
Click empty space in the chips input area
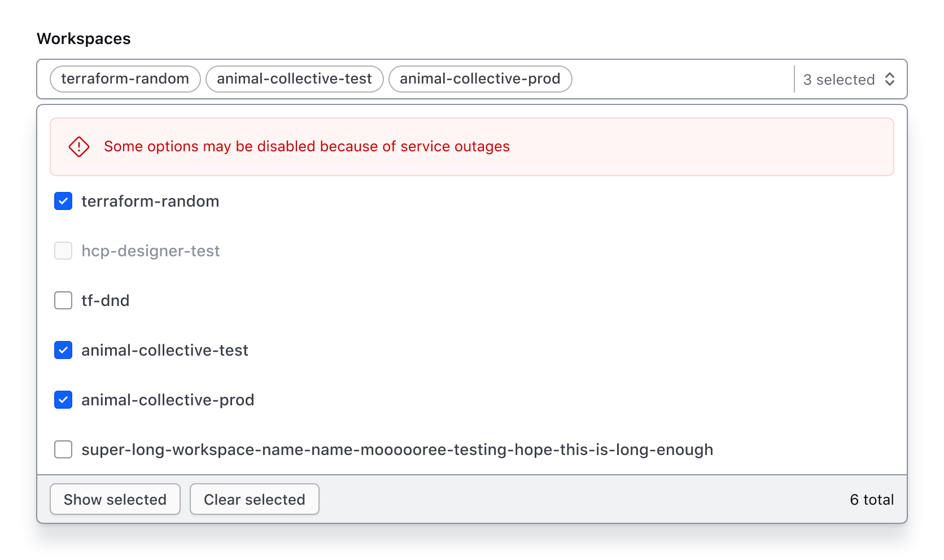[x=678, y=79]
